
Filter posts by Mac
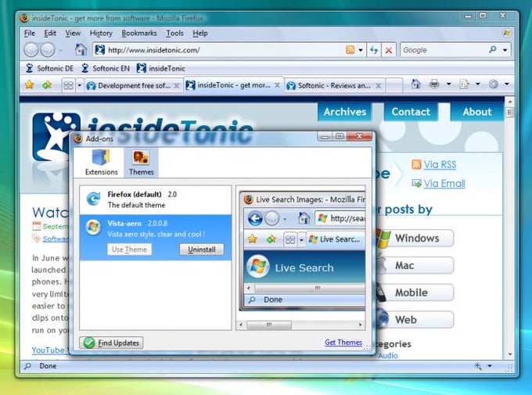pos(417,265)
